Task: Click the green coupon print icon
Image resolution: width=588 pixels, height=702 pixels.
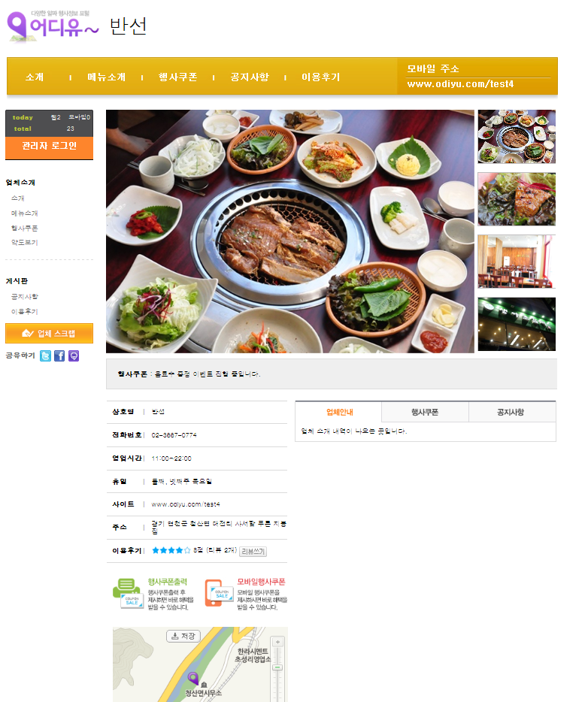Action: 128,593
